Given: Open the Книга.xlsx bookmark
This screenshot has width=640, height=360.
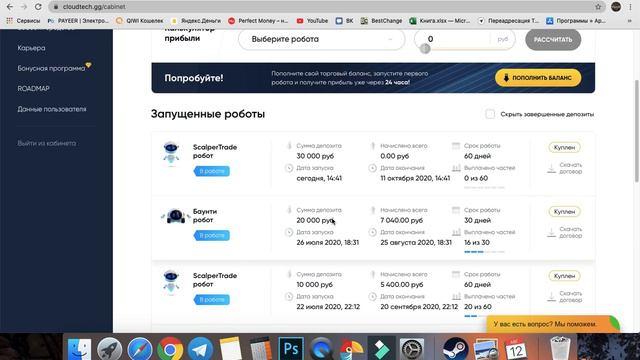Looking at the screenshot, I should pyautogui.click(x=440, y=20).
